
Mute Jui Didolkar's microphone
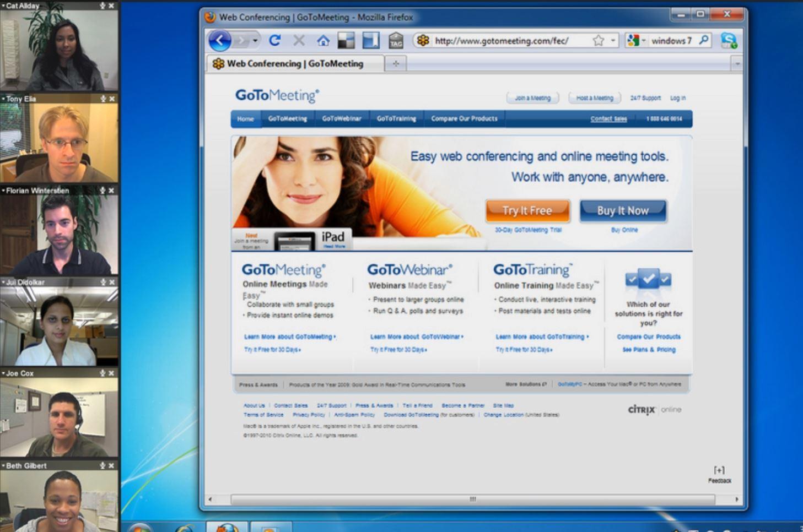click(x=103, y=282)
